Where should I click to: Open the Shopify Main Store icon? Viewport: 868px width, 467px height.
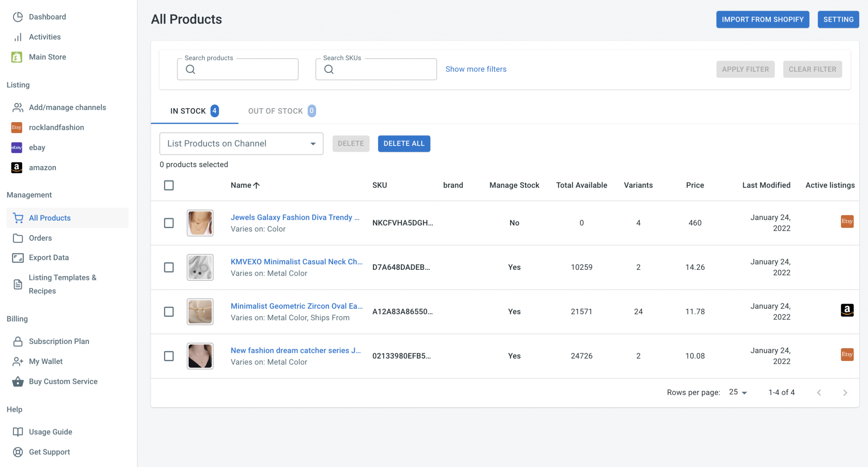17,57
